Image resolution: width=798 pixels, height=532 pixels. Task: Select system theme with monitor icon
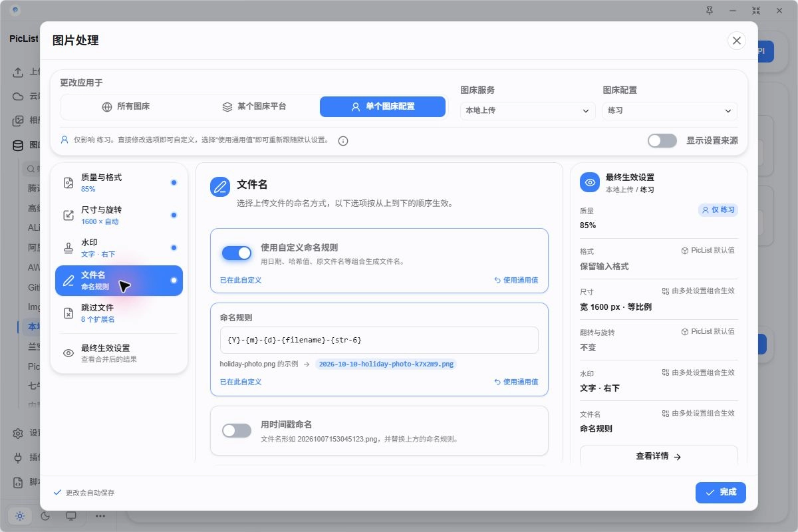[71, 515]
